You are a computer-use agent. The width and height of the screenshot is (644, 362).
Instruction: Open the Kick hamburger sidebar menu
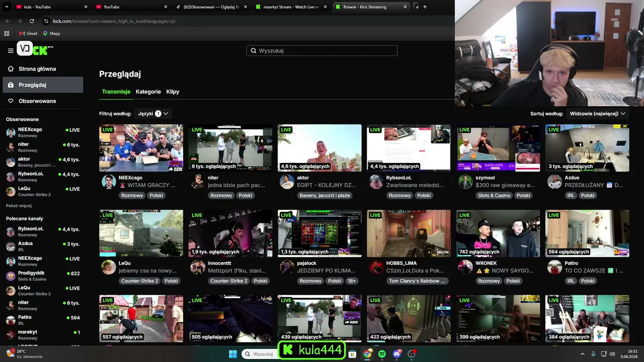coord(11,50)
